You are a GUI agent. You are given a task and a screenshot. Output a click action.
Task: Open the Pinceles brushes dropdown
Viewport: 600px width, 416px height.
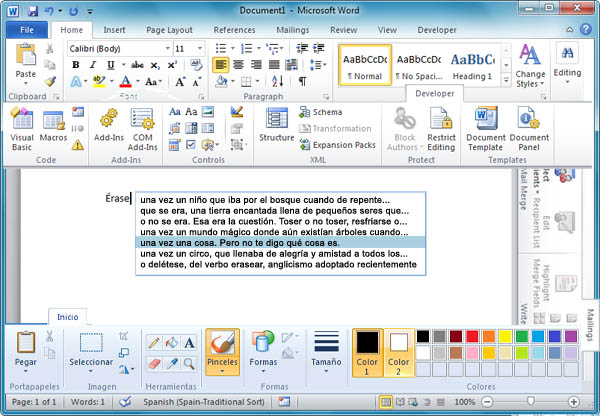point(222,371)
